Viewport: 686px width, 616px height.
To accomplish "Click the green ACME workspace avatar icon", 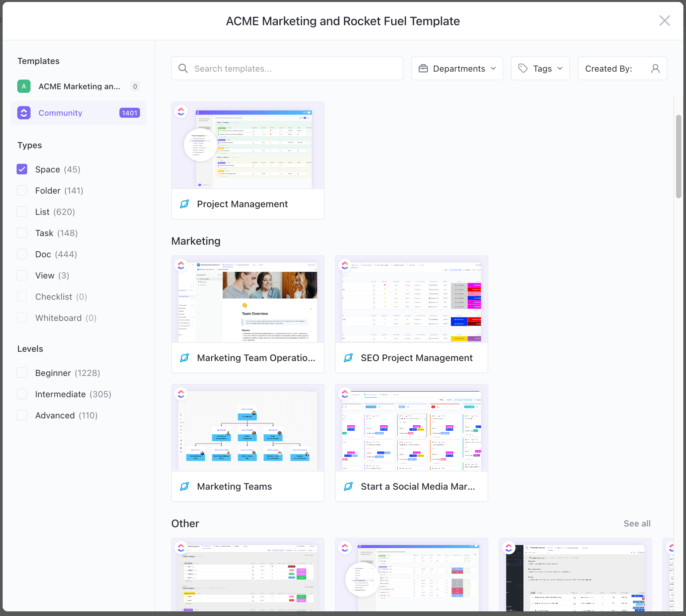I will tap(24, 86).
